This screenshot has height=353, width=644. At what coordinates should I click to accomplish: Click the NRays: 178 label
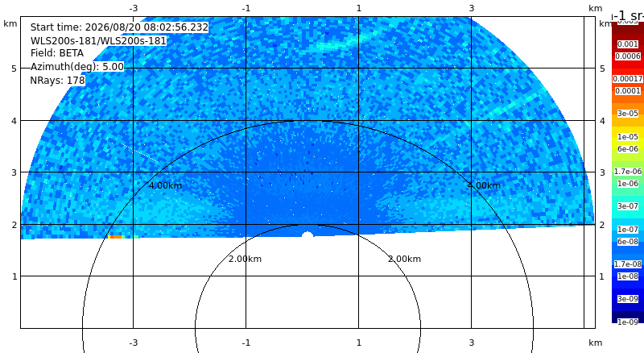point(57,81)
